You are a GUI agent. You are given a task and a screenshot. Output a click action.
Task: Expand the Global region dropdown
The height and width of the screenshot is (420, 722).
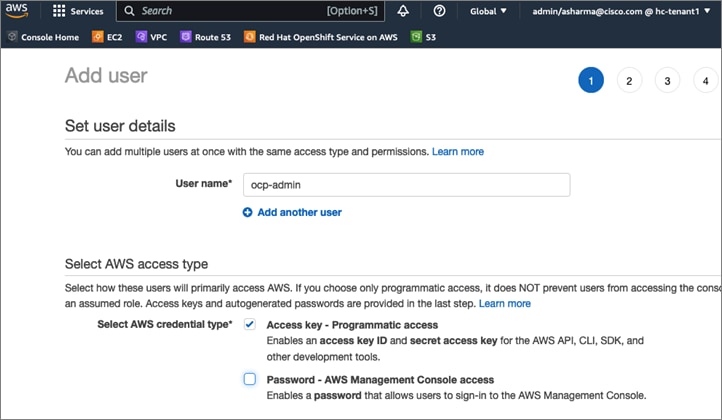pyautogui.click(x=488, y=11)
